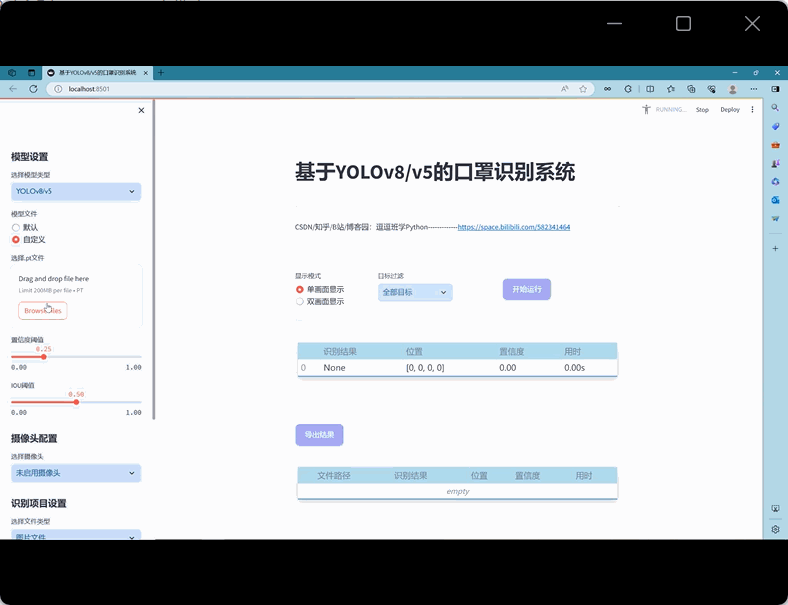Open the bilibili space hyperlink
The height and width of the screenshot is (605, 788).
(514, 227)
